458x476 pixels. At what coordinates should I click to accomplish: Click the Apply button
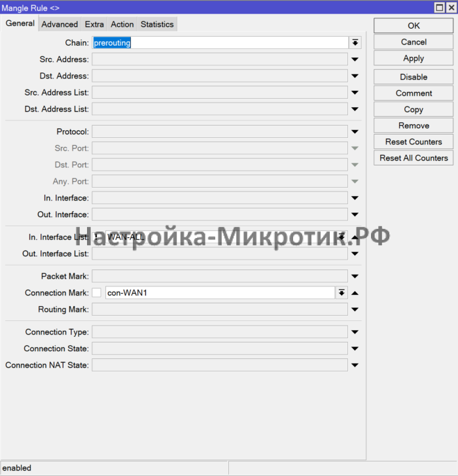tap(414, 58)
